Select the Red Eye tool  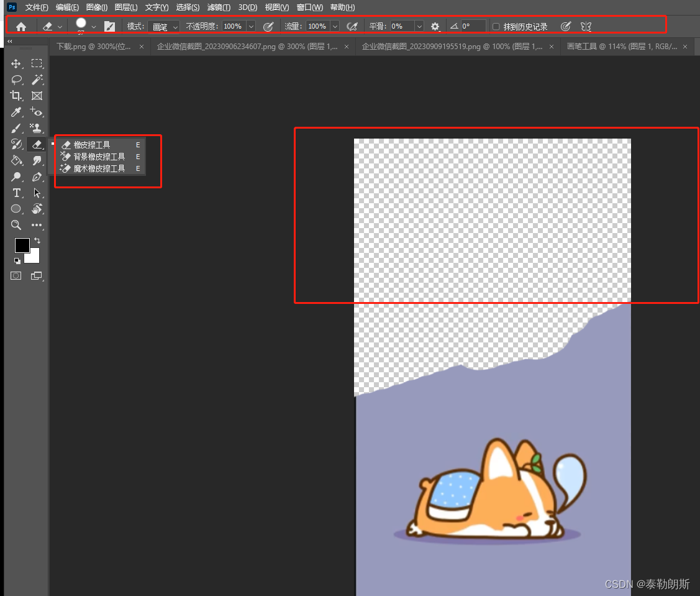[x=37, y=112]
